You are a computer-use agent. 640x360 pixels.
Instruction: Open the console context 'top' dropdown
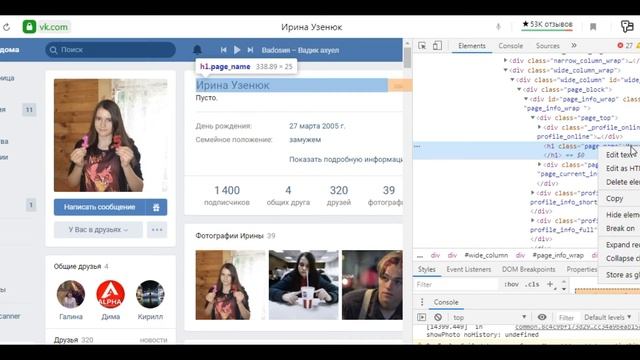(489, 317)
